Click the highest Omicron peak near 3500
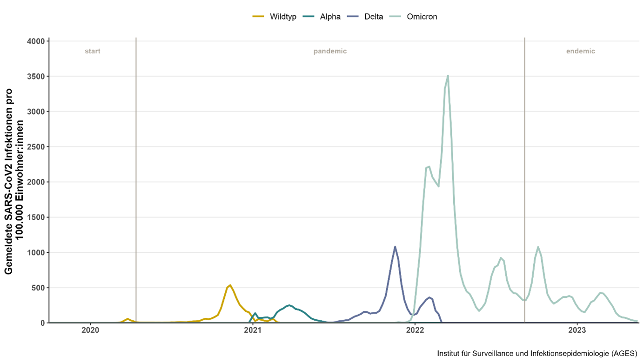Image resolution: width=644 pixels, height=362 pixels. coord(448,76)
